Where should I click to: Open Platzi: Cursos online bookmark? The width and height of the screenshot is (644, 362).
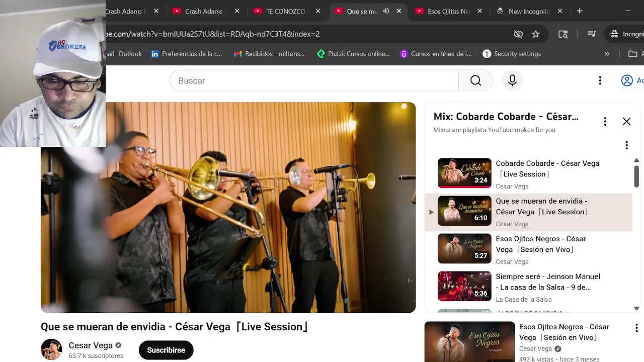(353, 54)
